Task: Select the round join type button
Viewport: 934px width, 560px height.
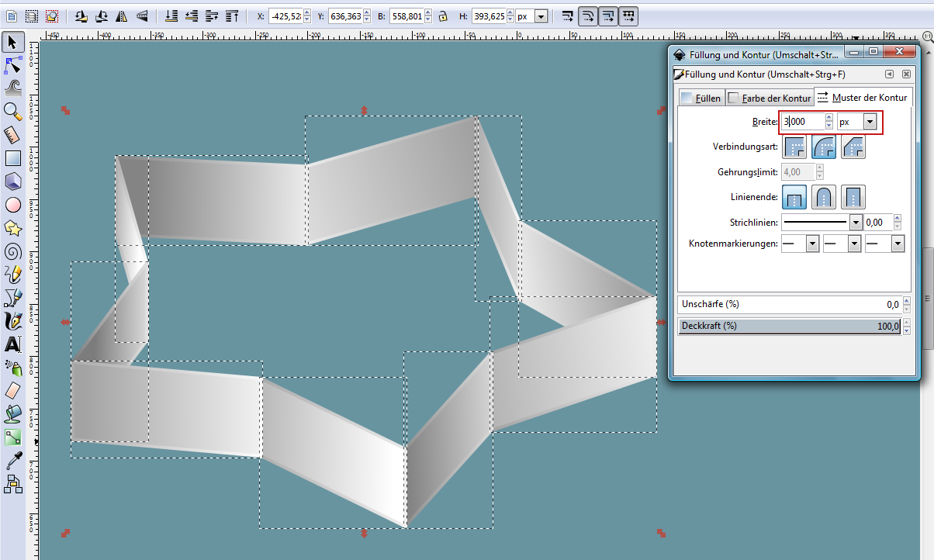Action: point(824,147)
